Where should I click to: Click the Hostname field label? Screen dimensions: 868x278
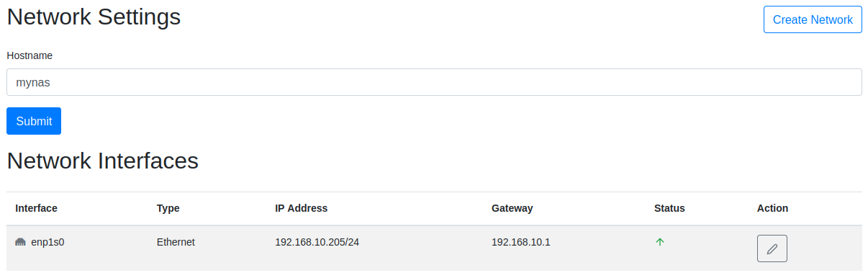click(x=30, y=55)
